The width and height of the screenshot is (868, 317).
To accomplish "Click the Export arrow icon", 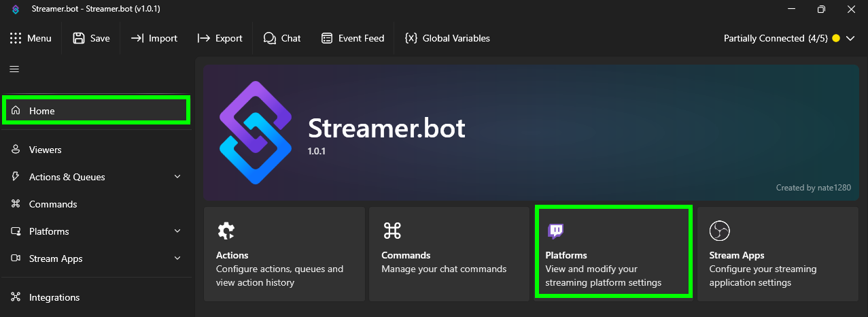I will click(x=203, y=39).
